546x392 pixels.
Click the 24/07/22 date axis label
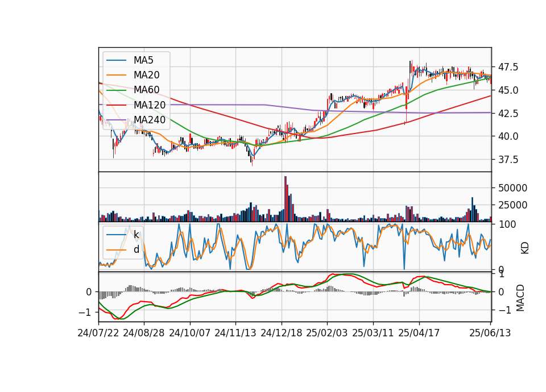tap(98, 333)
